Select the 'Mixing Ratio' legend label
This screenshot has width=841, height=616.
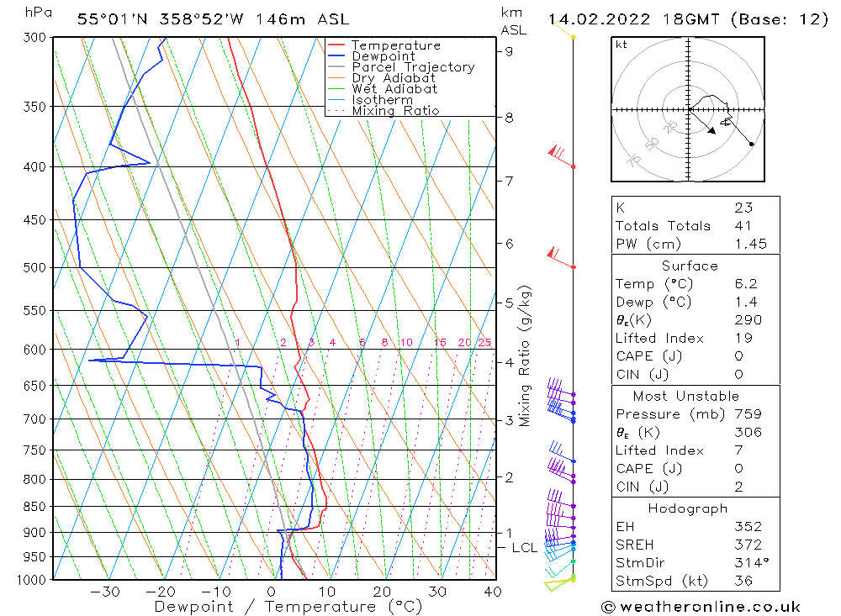point(395,110)
